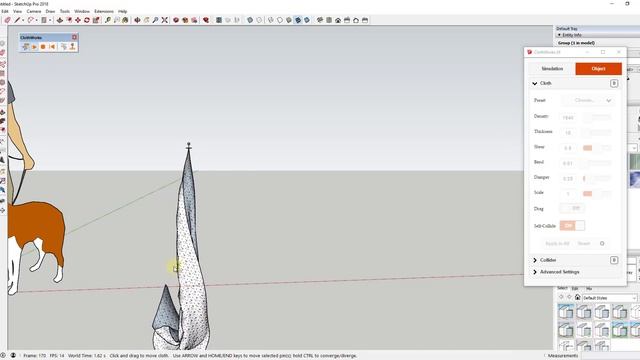This screenshot has width=640, height=360.
Task: Toggle the Self-Collide switch
Action: [x=572, y=226]
